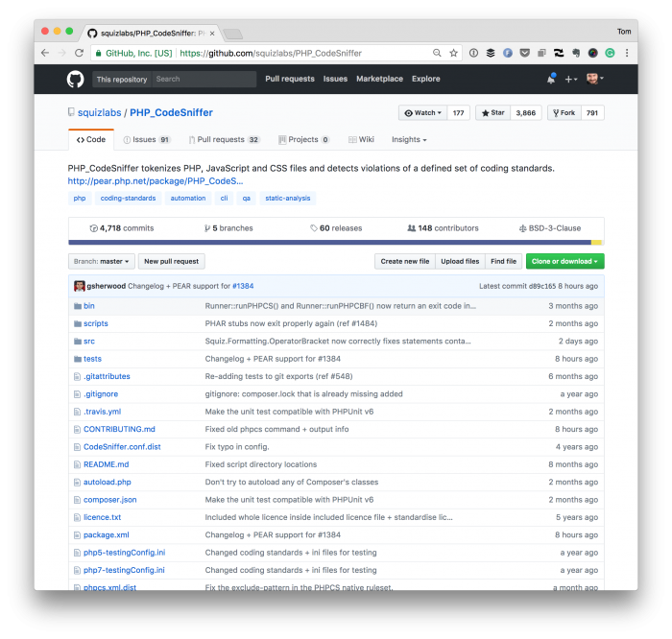The height and width of the screenshot is (639, 672).
Task: Click the Buffer layers extension icon
Action: pos(491,53)
